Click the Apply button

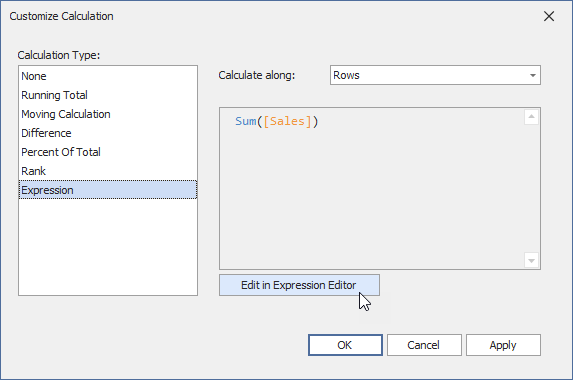coord(503,345)
